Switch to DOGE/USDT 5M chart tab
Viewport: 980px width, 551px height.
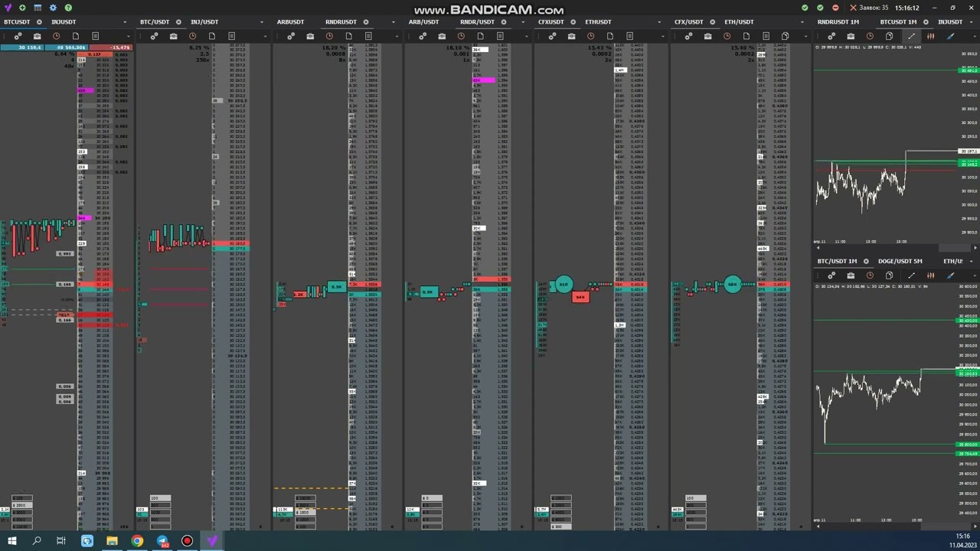click(900, 262)
